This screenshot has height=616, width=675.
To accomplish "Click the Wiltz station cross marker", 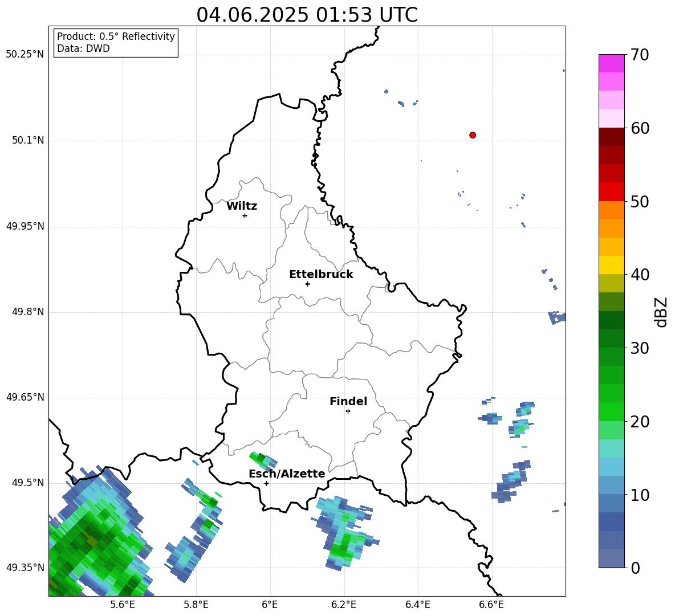I will pyautogui.click(x=245, y=215).
